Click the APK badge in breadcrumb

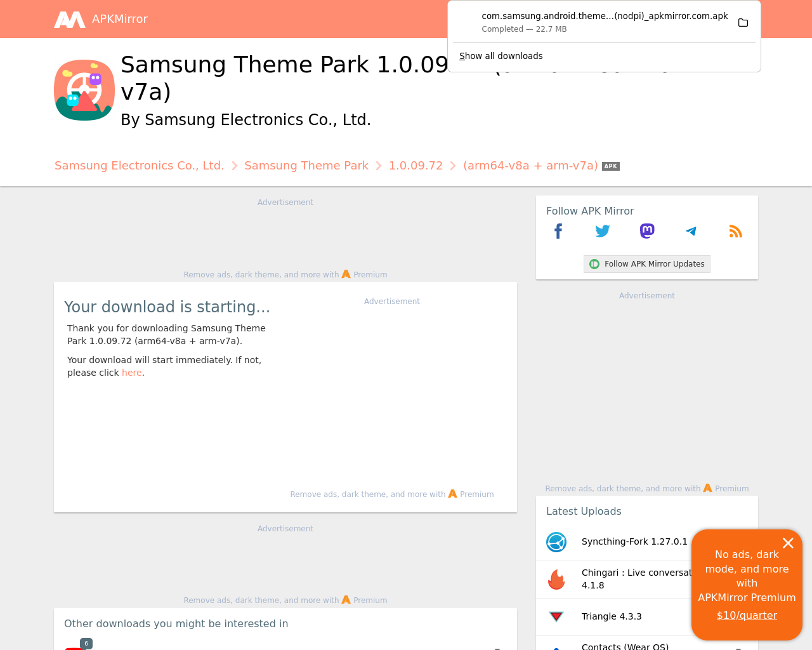coord(611,166)
